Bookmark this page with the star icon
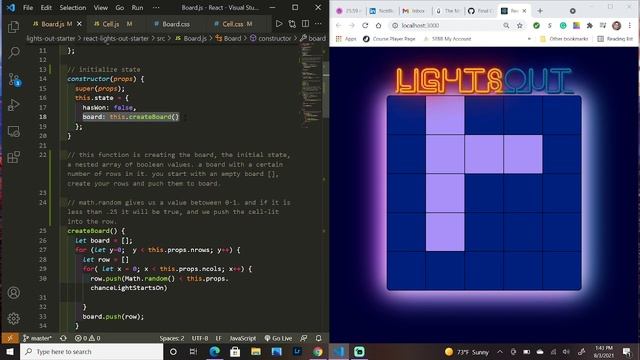This screenshot has width=640, height=360. pos(520,25)
